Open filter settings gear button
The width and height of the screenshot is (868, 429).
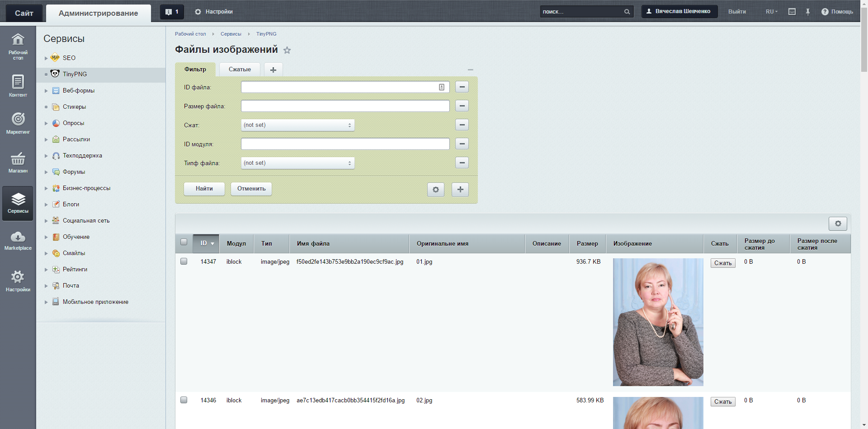(436, 190)
